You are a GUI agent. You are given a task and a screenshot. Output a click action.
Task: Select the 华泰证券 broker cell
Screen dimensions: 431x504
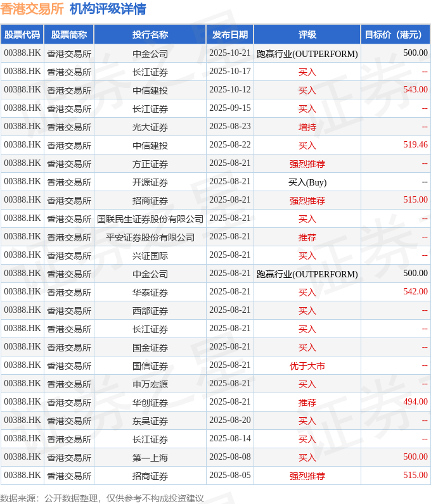[150, 292]
